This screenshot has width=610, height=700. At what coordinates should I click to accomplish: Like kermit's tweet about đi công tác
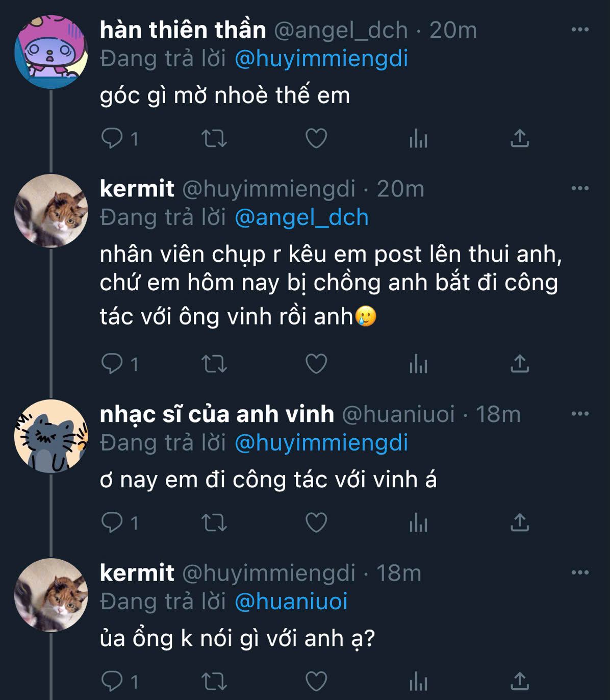(316, 364)
